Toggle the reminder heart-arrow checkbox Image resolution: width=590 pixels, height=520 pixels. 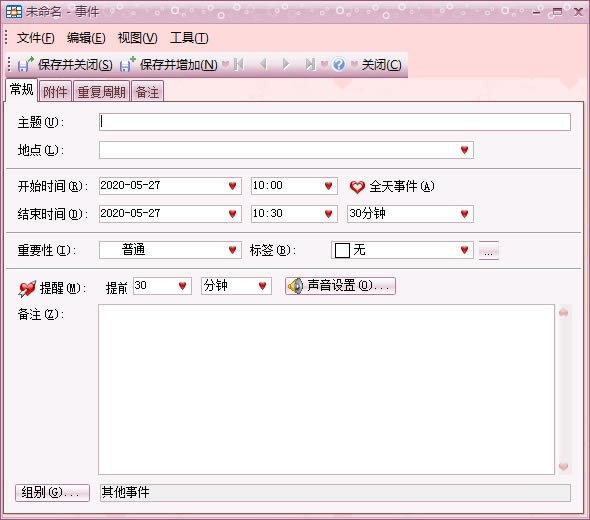tap(27, 289)
